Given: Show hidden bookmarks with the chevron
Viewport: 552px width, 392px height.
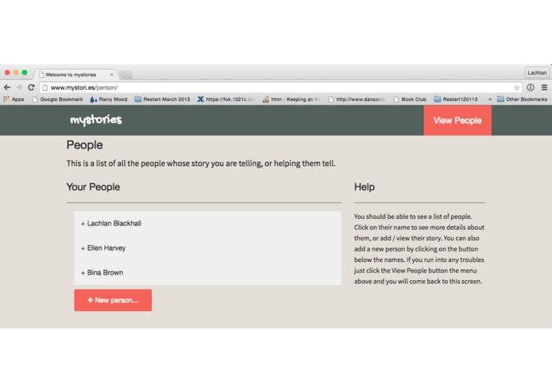Looking at the screenshot, I should [x=490, y=99].
